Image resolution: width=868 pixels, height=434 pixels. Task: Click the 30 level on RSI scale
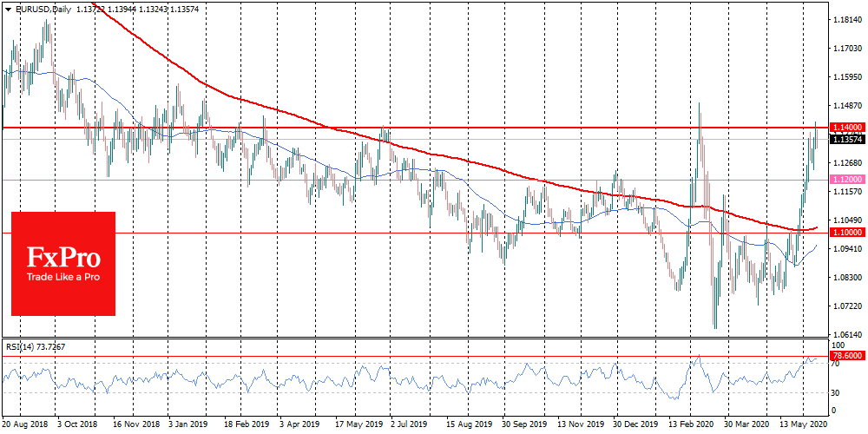tap(837, 392)
